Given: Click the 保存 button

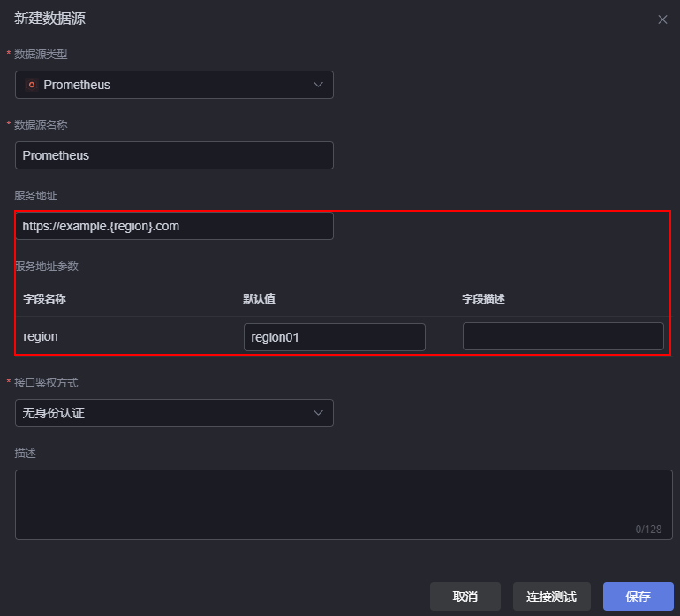Looking at the screenshot, I should (638, 597).
